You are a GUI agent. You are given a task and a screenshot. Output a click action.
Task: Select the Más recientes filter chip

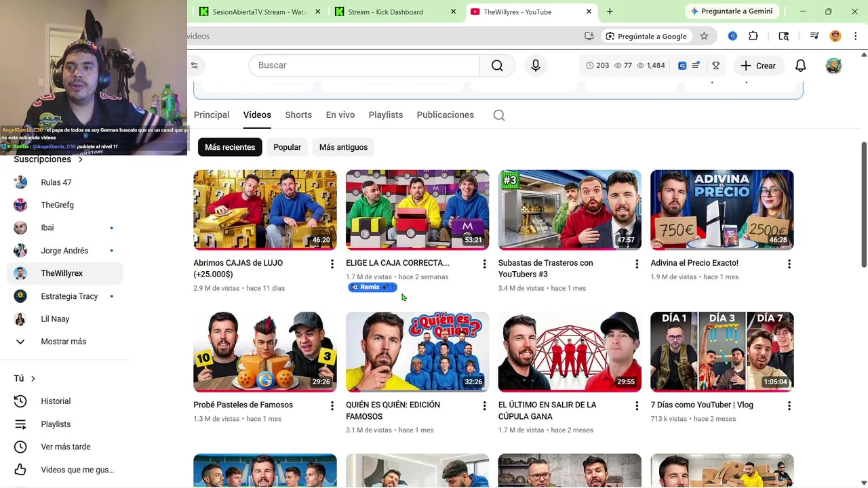coord(230,147)
